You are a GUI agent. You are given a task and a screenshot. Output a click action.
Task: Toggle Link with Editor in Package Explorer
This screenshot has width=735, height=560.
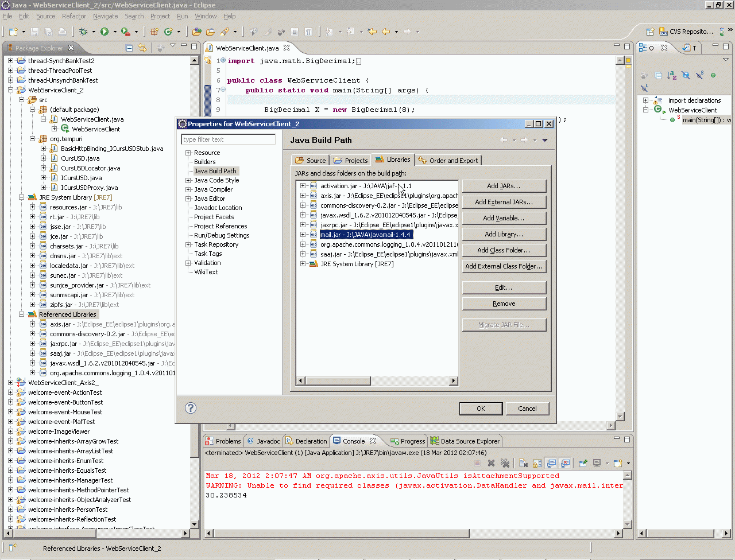click(x=142, y=48)
